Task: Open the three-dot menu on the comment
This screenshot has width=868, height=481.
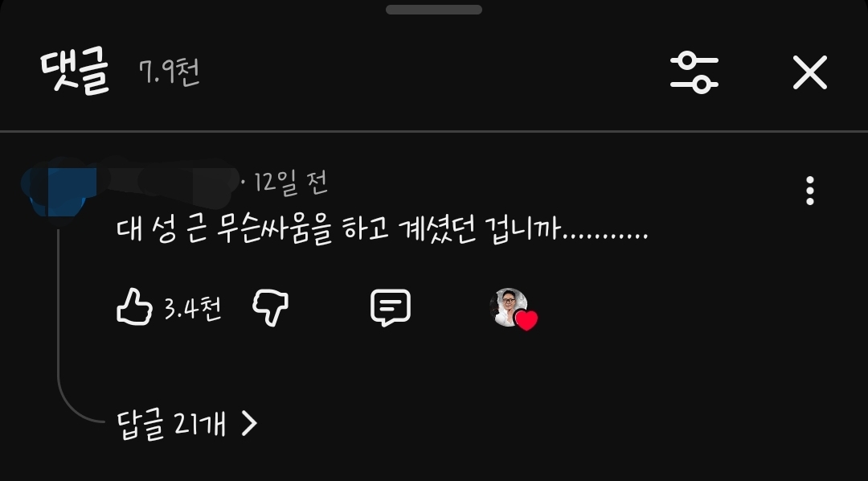Action: click(x=810, y=191)
